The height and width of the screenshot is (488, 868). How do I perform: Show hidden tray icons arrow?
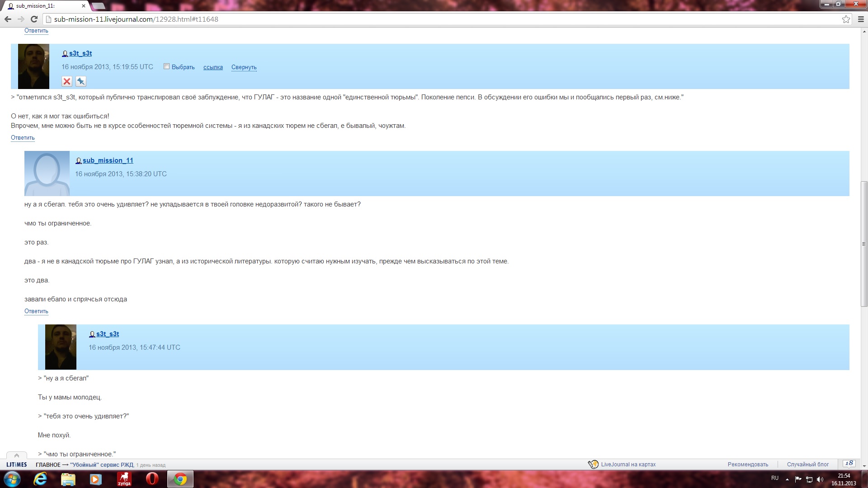coord(787,479)
